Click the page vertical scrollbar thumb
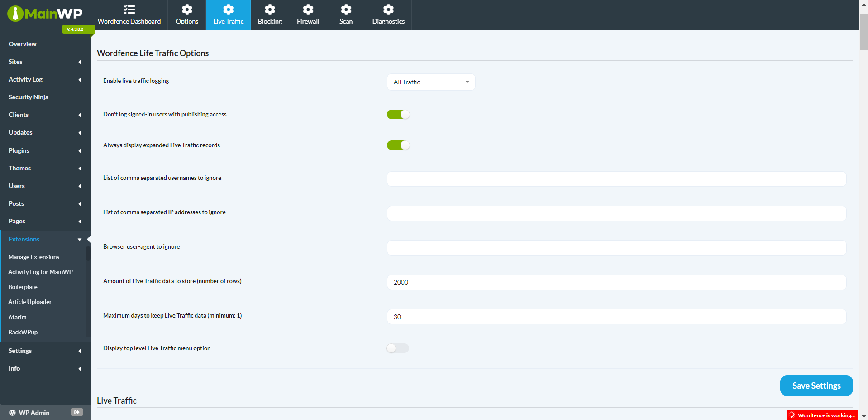Screen dimensions: 868x420 coord(864,32)
